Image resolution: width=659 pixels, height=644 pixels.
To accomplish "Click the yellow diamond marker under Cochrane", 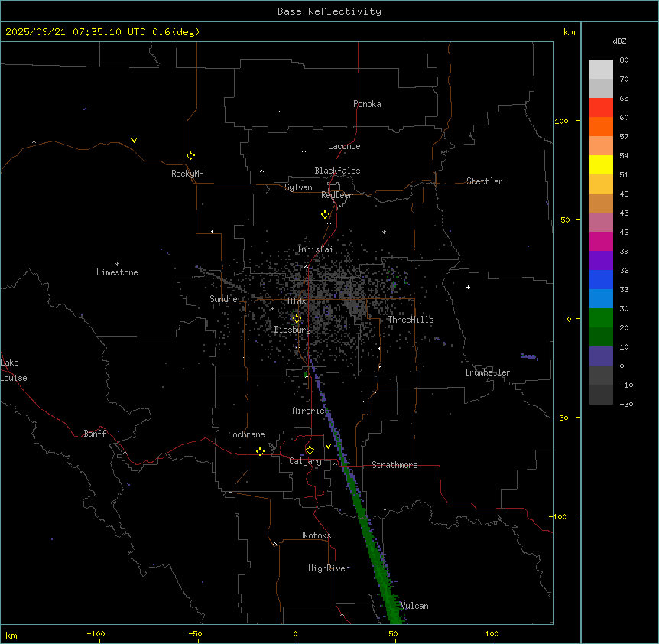I will tap(260, 451).
